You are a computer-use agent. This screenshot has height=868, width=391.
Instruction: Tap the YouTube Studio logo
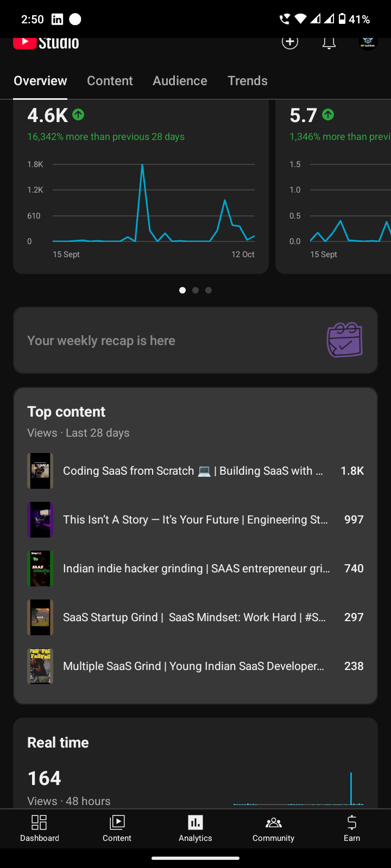point(46,42)
